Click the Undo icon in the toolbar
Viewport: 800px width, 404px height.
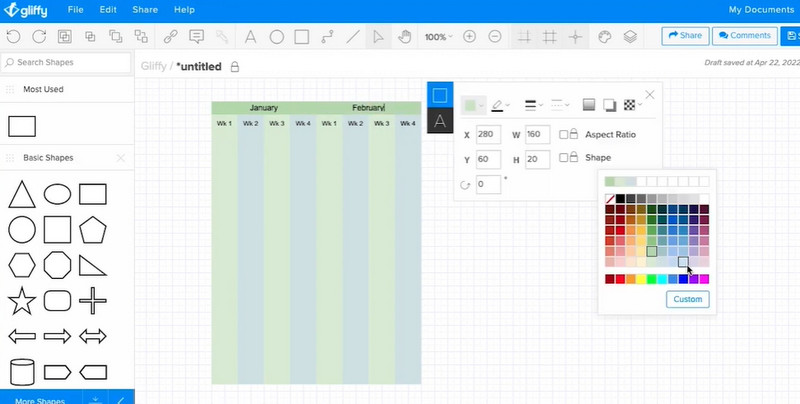pyautogui.click(x=14, y=37)
